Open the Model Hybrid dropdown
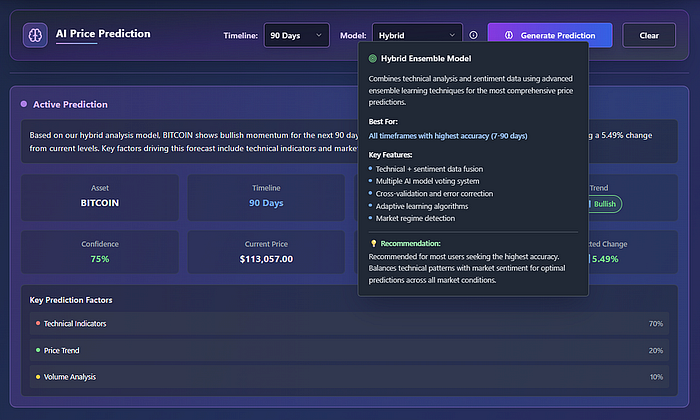The image size is (700, 420). click(x=417, y=35)
